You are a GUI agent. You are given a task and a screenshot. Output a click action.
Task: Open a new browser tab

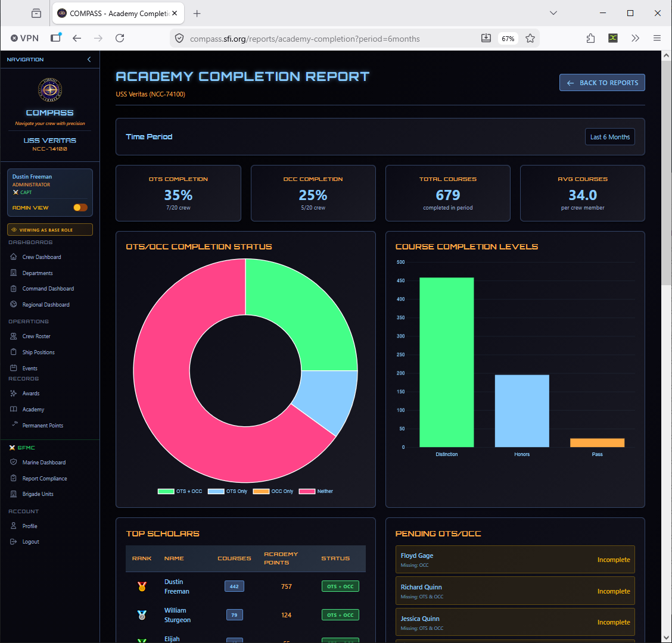[197, 14]
